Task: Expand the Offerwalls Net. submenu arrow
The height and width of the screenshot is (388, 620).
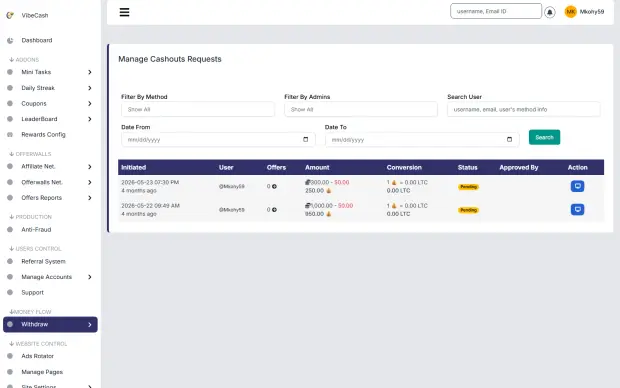Action: pos(90,182)
